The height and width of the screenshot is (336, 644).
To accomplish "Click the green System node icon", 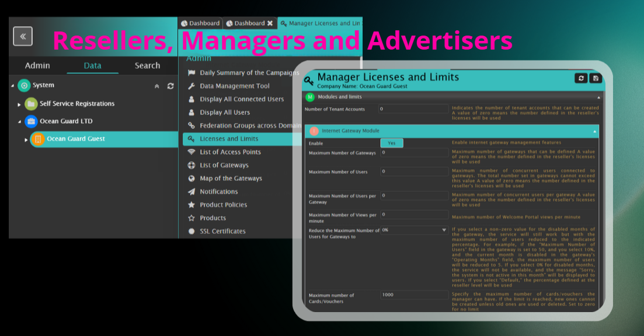I will pos(24,85).
